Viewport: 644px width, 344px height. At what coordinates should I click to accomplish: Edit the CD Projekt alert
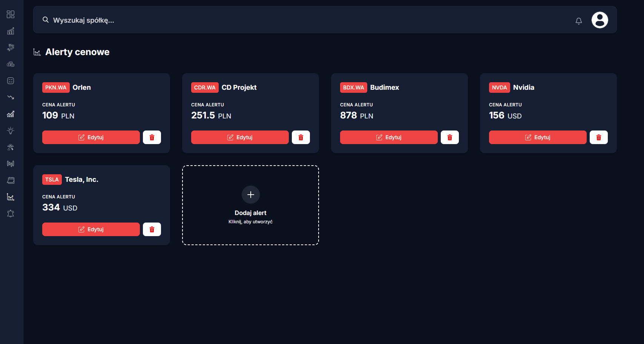(240, 137)
